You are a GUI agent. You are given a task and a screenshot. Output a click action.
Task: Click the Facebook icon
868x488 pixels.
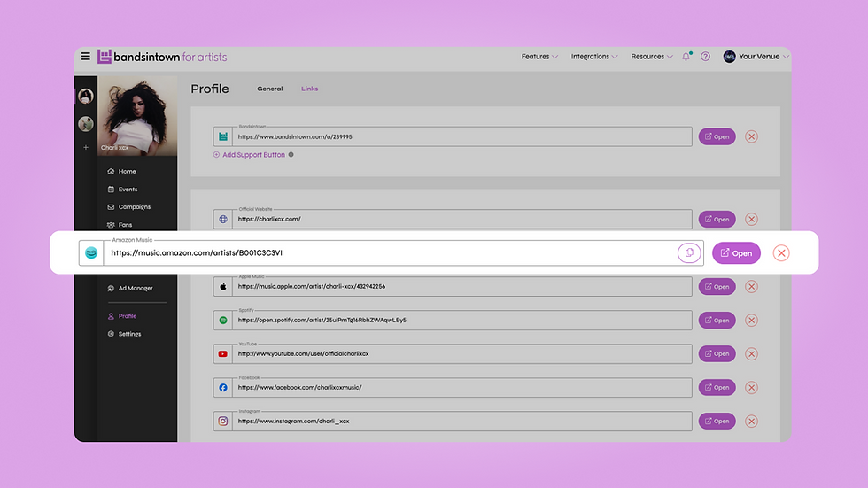tap(223, 388)
